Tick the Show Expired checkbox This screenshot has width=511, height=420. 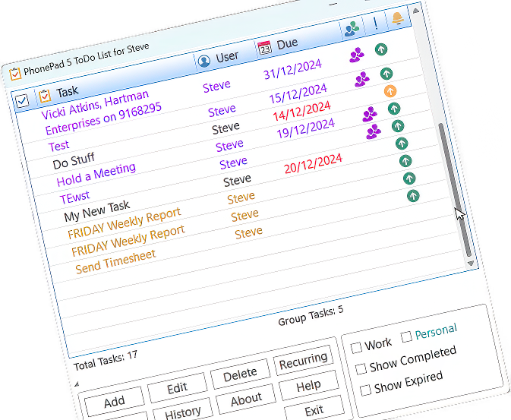(x=365, y=390)
